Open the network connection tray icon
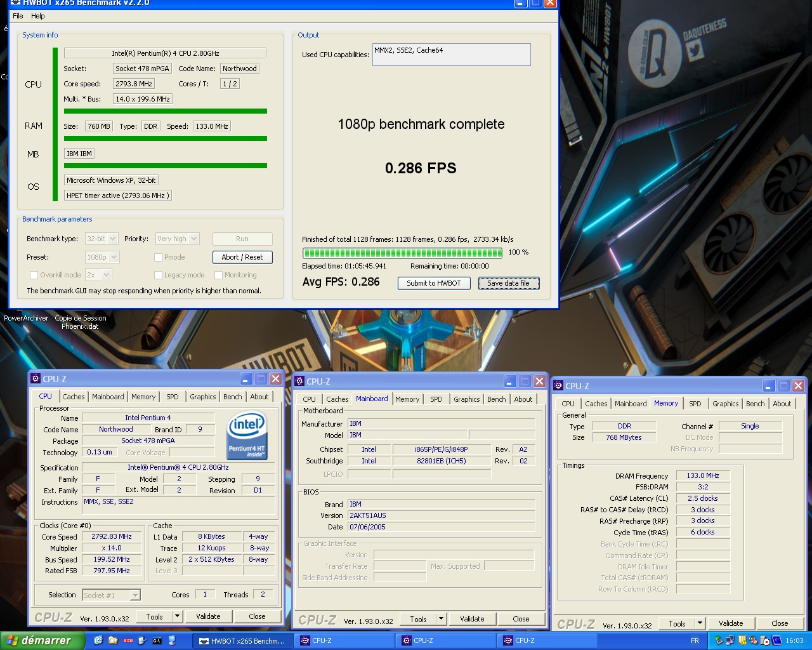Image resolution: width=812 pixels, height=650 pixels. pyautogui.click(x=730, y=640)
